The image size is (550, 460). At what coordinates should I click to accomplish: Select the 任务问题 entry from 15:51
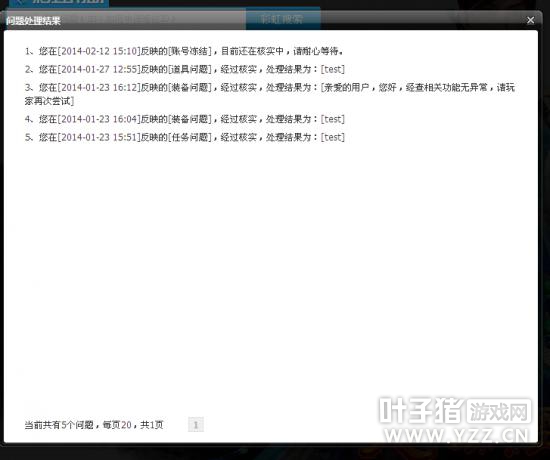(x=185, y=137)
